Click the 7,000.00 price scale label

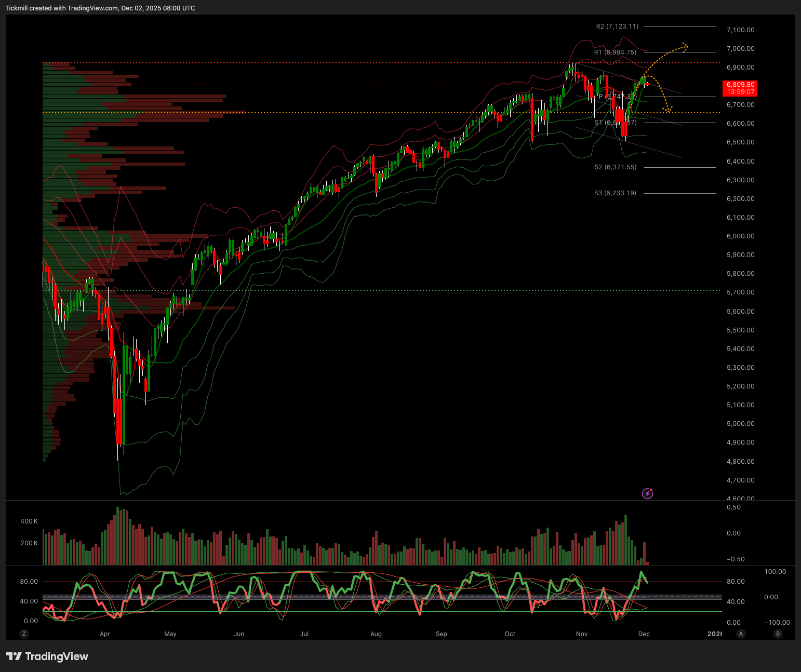[740, 49]
